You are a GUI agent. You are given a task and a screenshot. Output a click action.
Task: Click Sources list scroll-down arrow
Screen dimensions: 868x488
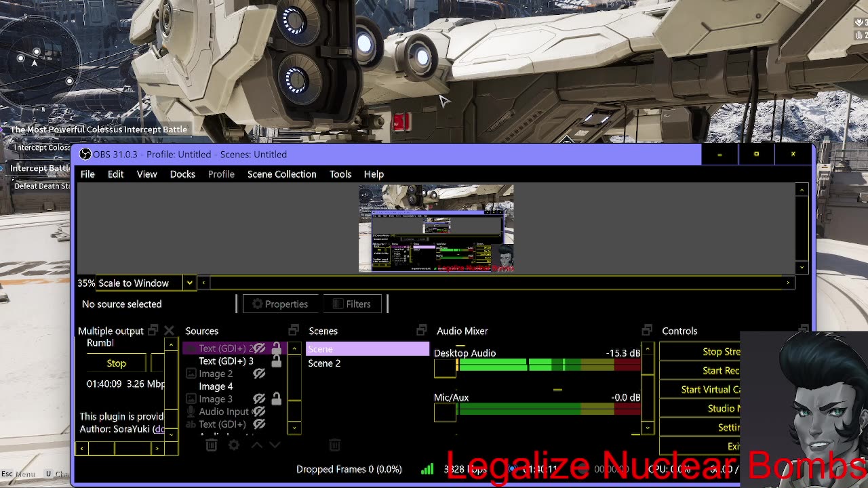tap(294, 428)
